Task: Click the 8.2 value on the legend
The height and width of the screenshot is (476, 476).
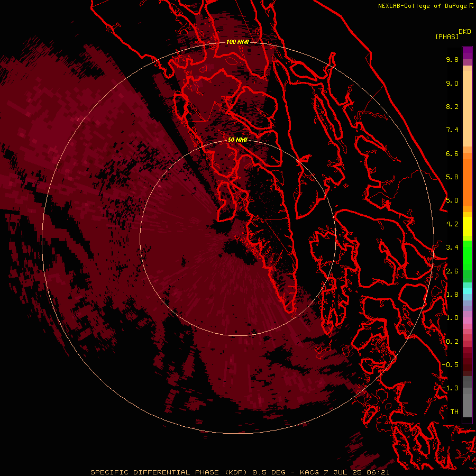Action: [452, 106]
